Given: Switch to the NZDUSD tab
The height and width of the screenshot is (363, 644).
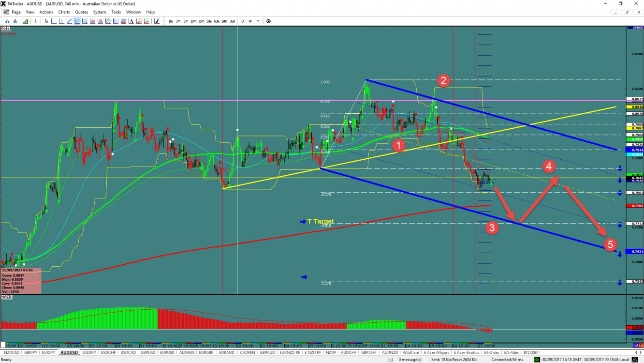Looking at the screenshot, I should coord(12,352).
